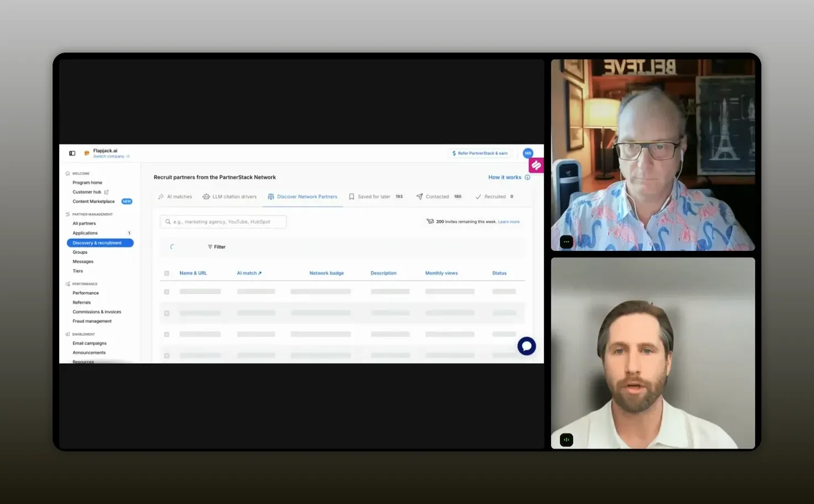
Task: Click the AI match sparkle icon in header
Action: 260,273
